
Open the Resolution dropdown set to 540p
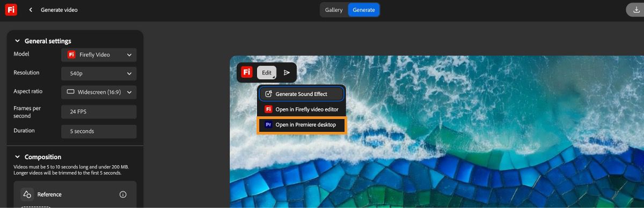pyautogui.click(x=99, y=73)
